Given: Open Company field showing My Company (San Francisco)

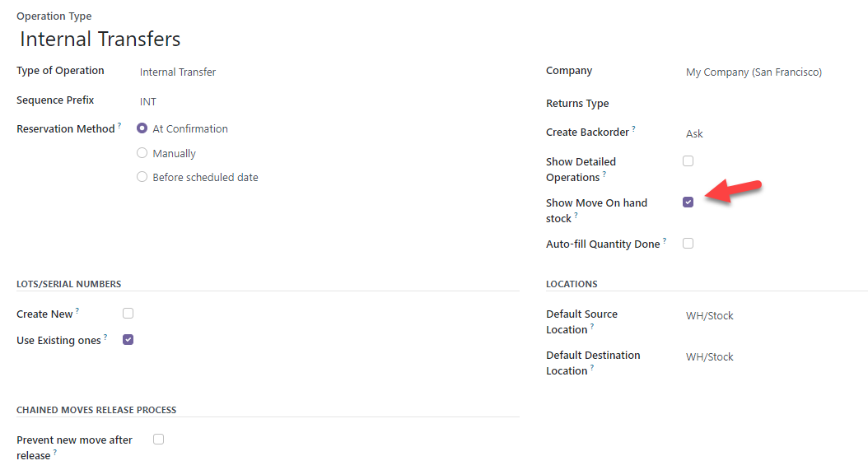Looking at the screenshot, I should pyautogui.click(x=776, y=72).
